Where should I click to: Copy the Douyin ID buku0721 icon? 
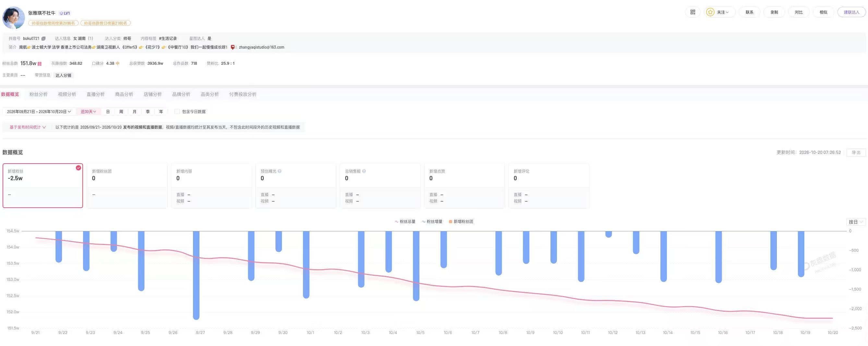pyautogui.click(x=43, y=39)
